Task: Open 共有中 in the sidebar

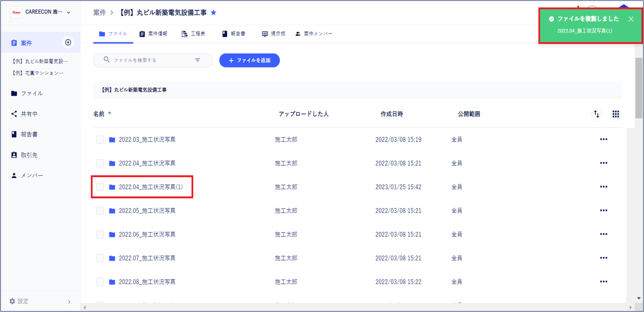Action: pos(25,114)
